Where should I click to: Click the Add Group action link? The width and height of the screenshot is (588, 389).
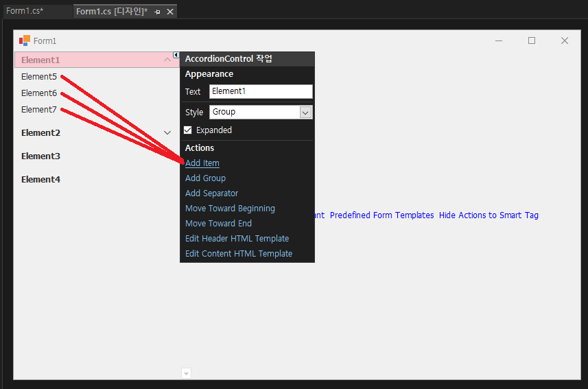tap(206, 178)
